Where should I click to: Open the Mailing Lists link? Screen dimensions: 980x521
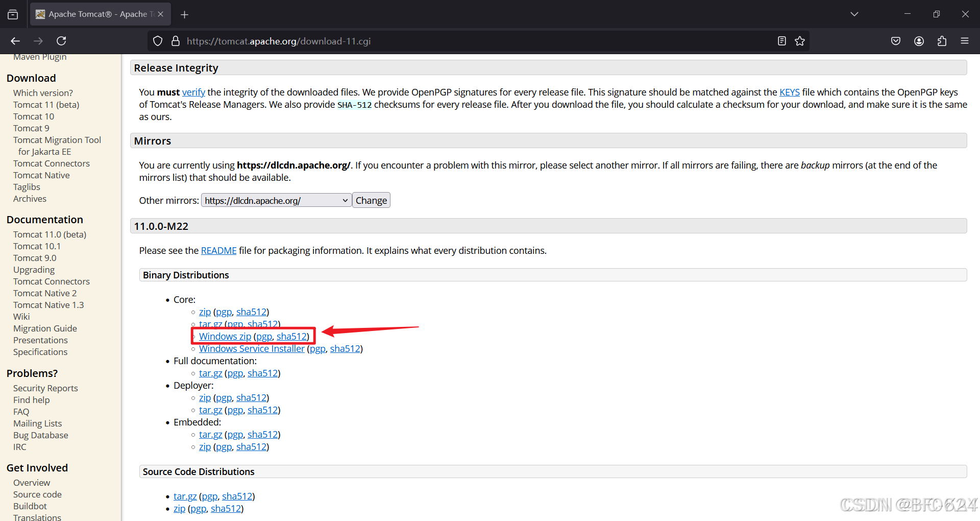(37, 423)
